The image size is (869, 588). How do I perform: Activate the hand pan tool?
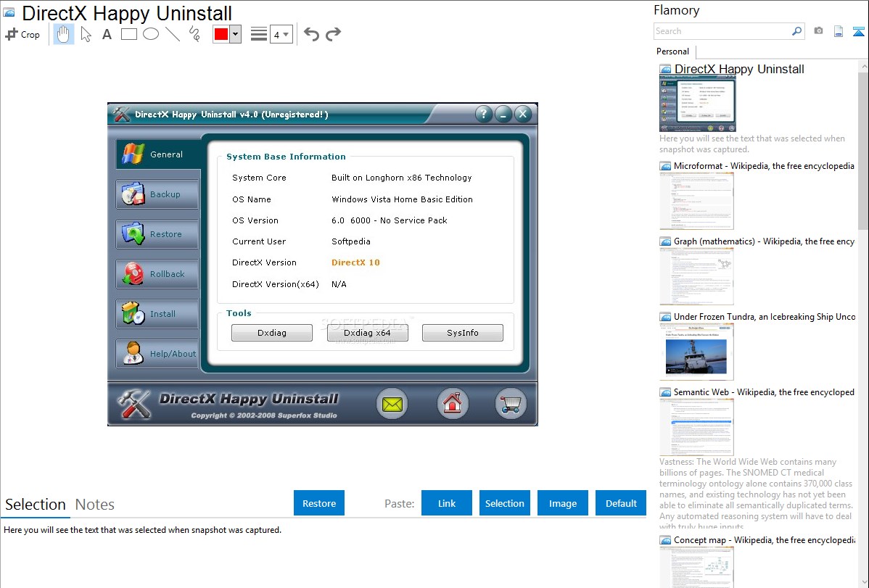[63, 34]
